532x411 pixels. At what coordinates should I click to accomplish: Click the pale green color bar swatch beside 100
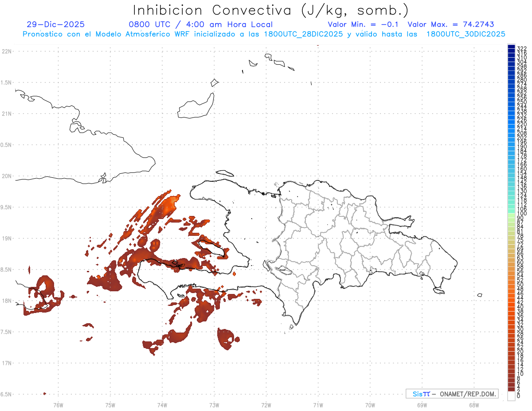(511, 216)
